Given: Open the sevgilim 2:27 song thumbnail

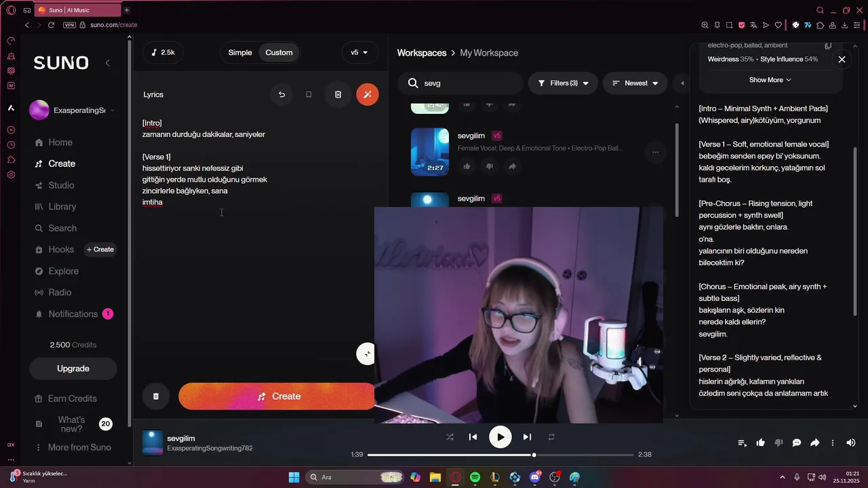Looking at the screenshot, I should coord(430,152).
